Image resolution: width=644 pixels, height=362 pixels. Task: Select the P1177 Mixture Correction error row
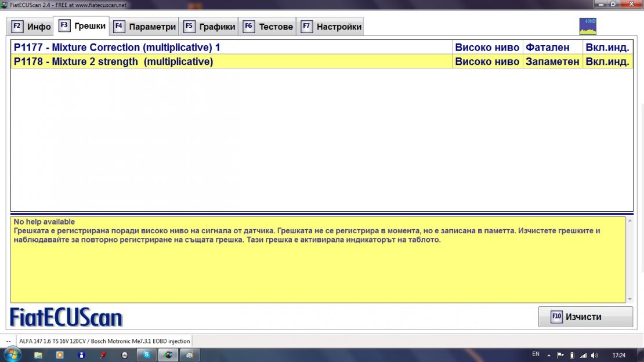tap(232, 48)
